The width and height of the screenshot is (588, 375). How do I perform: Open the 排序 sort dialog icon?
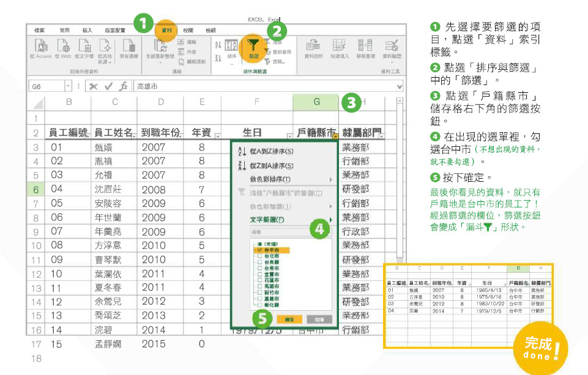pyautogui.click(x=231, y=46)
